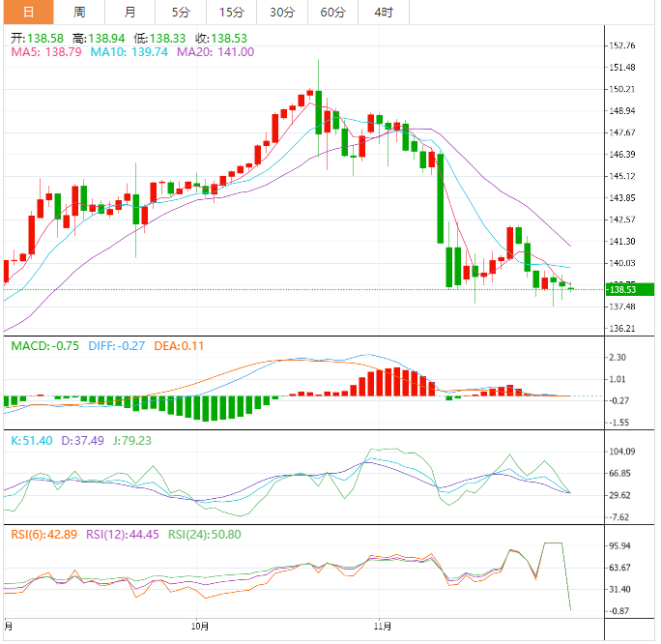This screenshot has width=661, height=644.
Task: Open the 月 monthly timeframe tab
Action: click(x=130, y=13)
